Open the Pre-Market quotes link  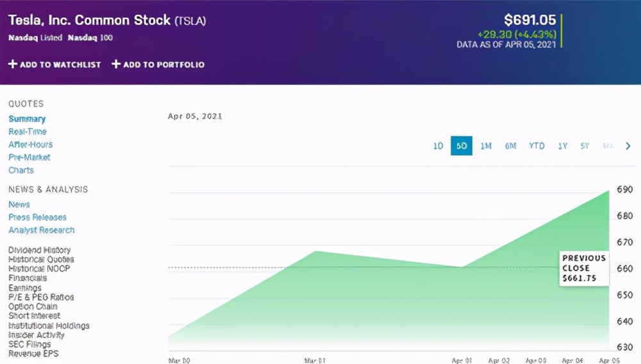[29, 157]
